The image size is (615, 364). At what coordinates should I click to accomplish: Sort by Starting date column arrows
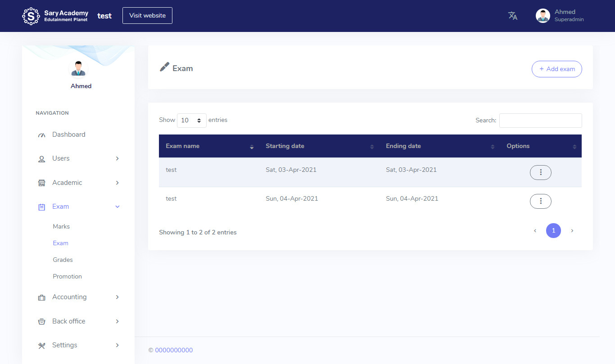coord(372,147)
